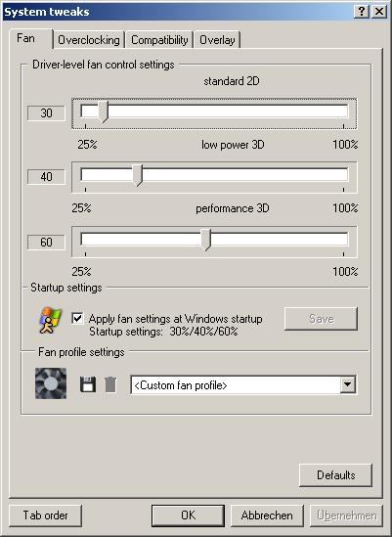Open the Tab order button
This screenshot has height=537, width=392.
(x=45, y=515)
